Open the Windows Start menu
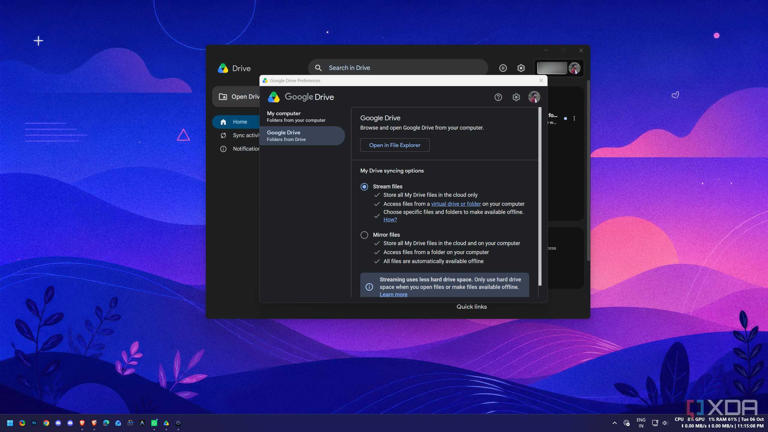This screenshot has width=768, height=432. [10, 423]
